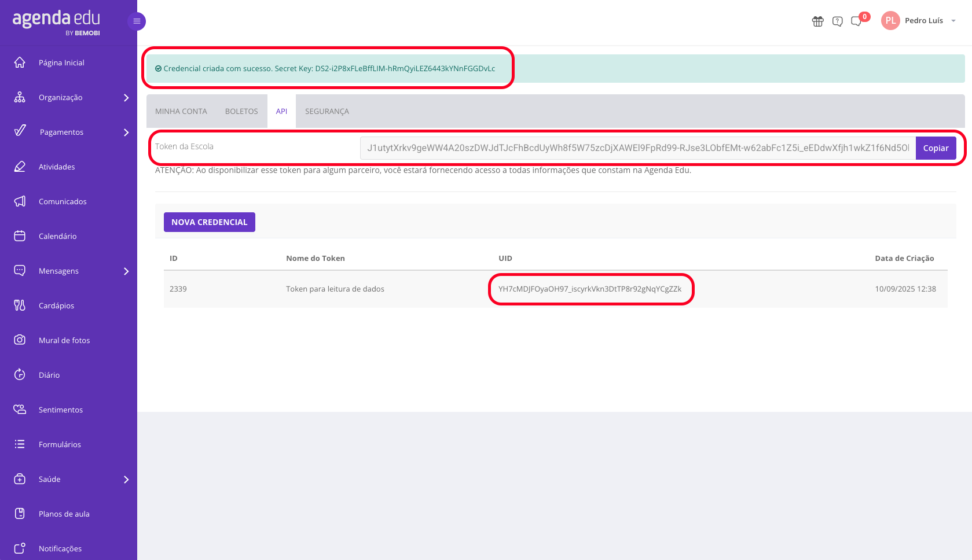972x560 pixels.
Task: Click the 'UID' column header
Action: [x=505, y=258]
